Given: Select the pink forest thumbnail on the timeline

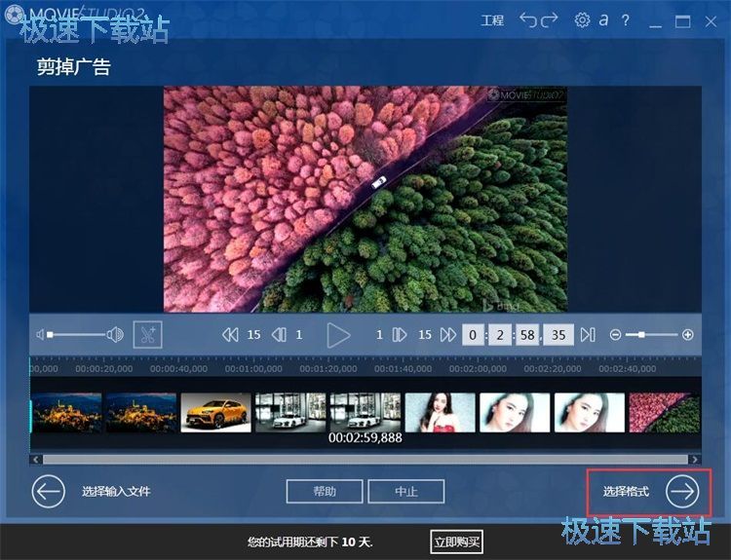Looking at the screenshot, I should (665, 412).
